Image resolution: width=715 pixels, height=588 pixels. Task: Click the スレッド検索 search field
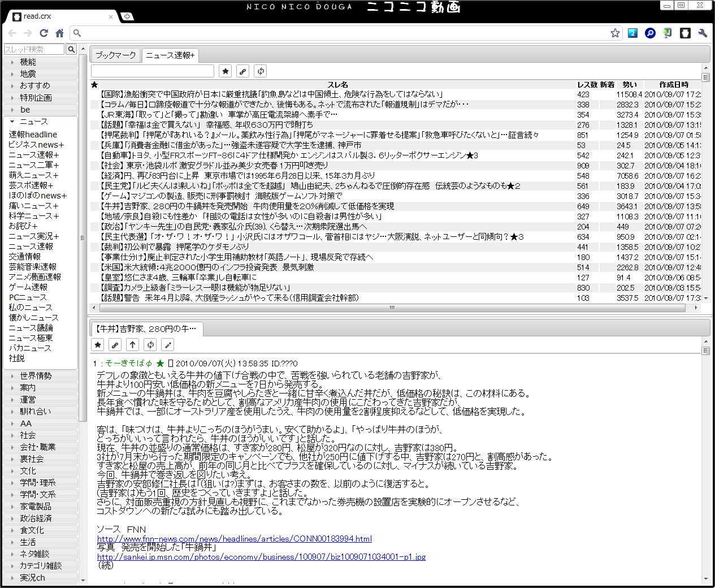[34, 50]
